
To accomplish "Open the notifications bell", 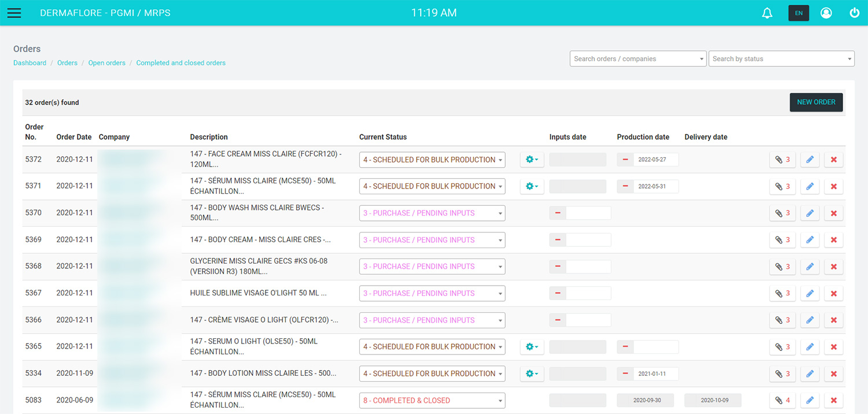I will (767, 13).
